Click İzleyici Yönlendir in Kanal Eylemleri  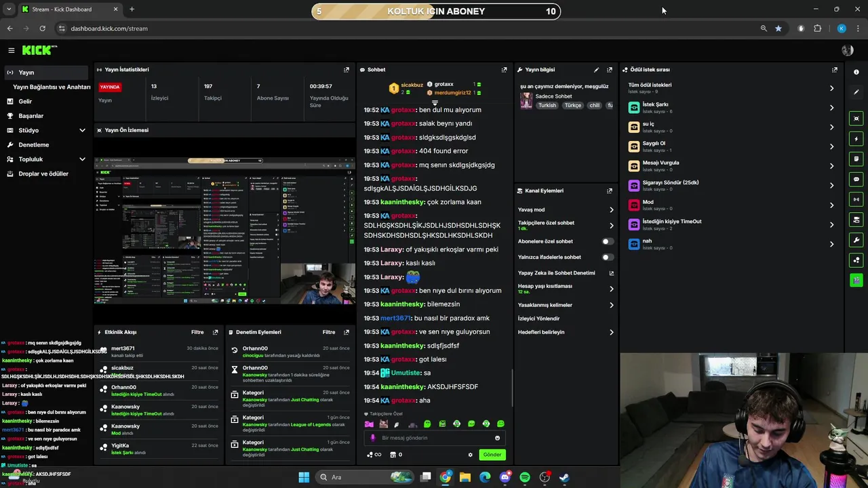539,319
